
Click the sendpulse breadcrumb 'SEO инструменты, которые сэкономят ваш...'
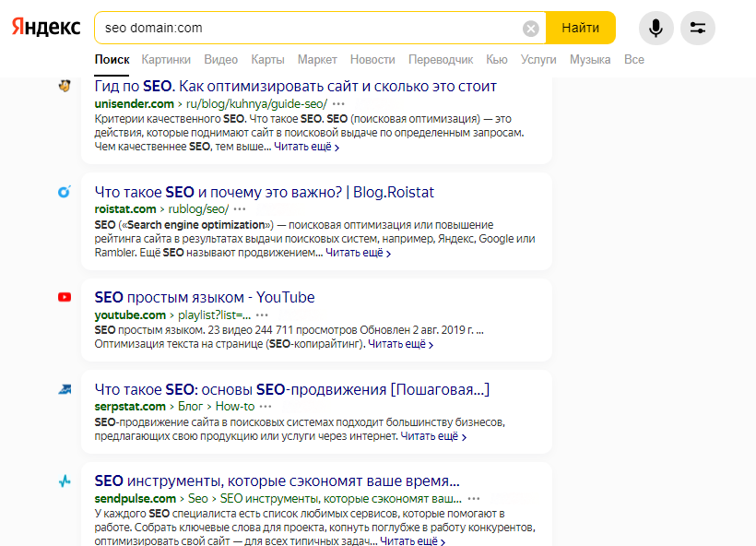[341, 498]
